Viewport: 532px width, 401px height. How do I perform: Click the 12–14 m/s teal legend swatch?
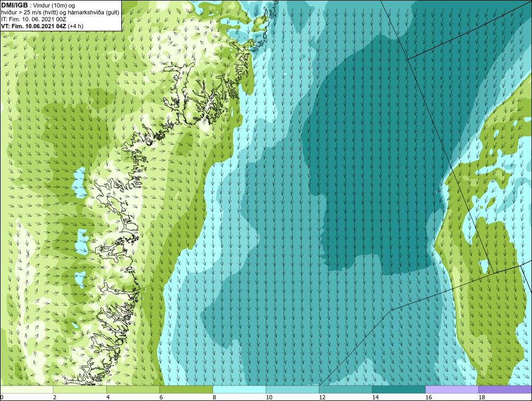pyautogui.click(x=346, y=389)
